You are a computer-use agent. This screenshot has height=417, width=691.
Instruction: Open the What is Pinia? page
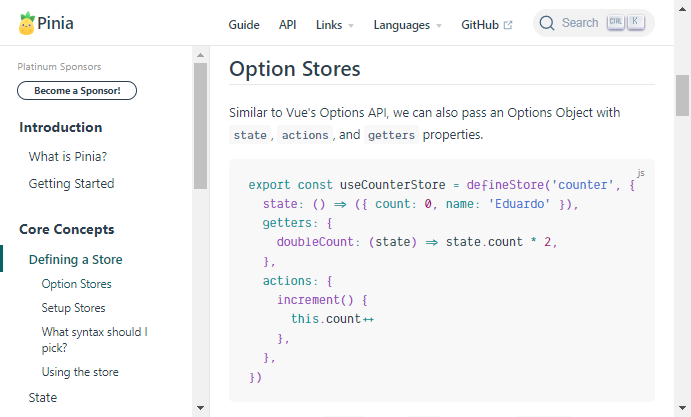pyautogui.click(x=68, y=156)
